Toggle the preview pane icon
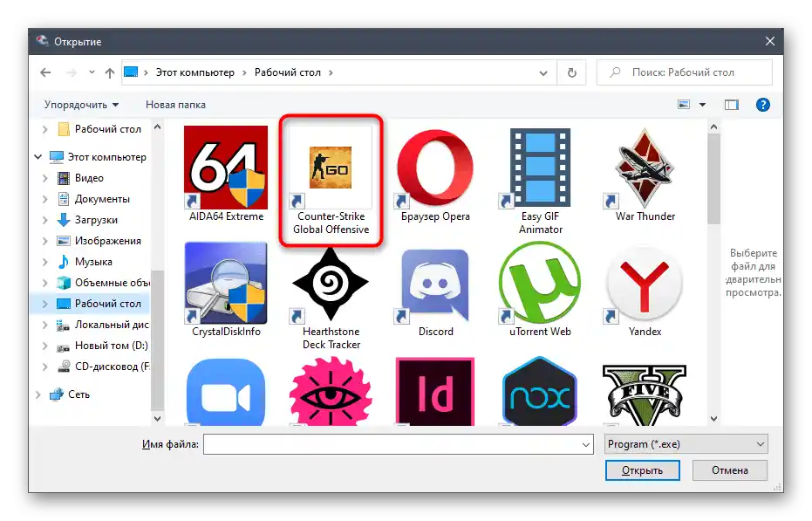Image resolution: width=812 pixels, height=521 pixels. [731, 105]
